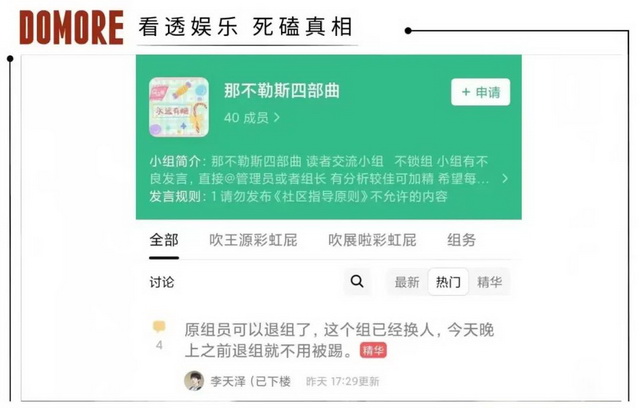Screen dimensions: 640x408
Task: Select the 最新 sort option
Action: pyautogui.click(x=407, y=282)
